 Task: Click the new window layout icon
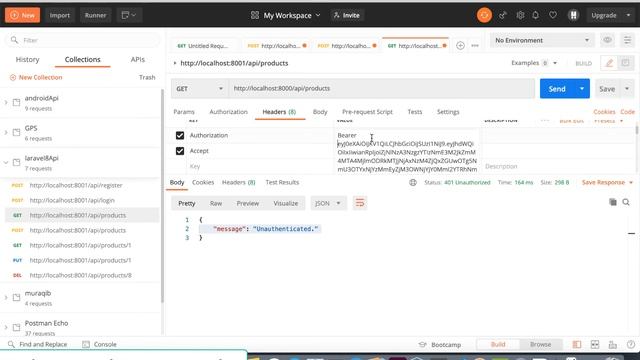129,15
